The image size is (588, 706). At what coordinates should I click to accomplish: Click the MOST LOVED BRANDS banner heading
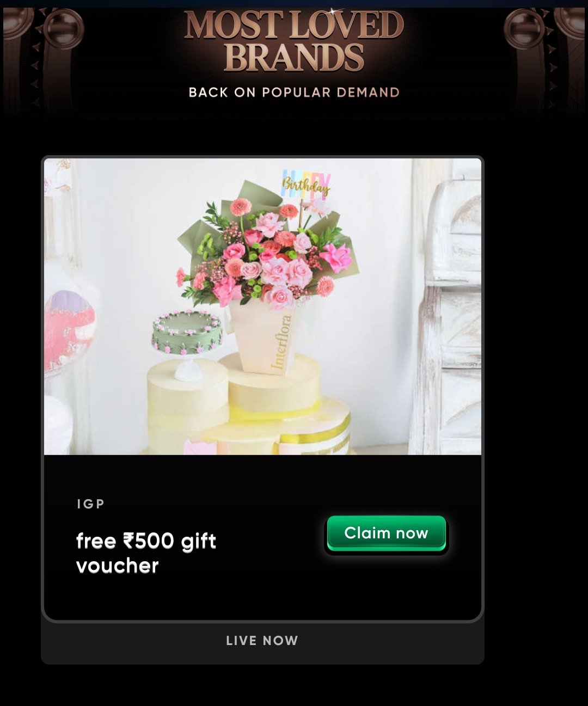click(x=294, y=41)
